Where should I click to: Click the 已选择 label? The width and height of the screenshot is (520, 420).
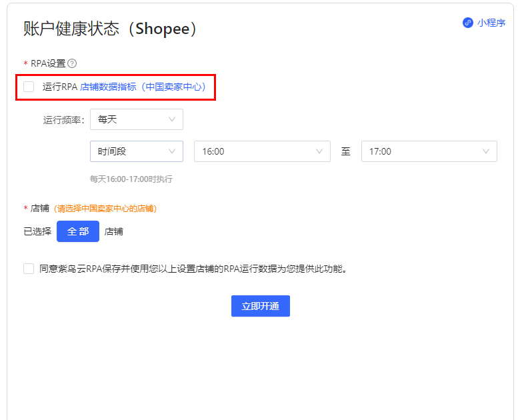(x=37, y=231)
